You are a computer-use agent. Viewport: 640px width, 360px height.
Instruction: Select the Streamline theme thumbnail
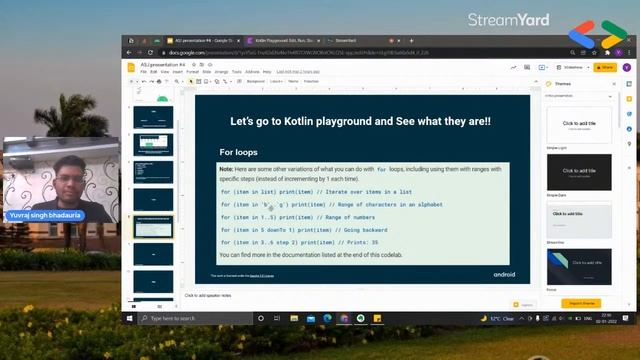click(579, 220)
